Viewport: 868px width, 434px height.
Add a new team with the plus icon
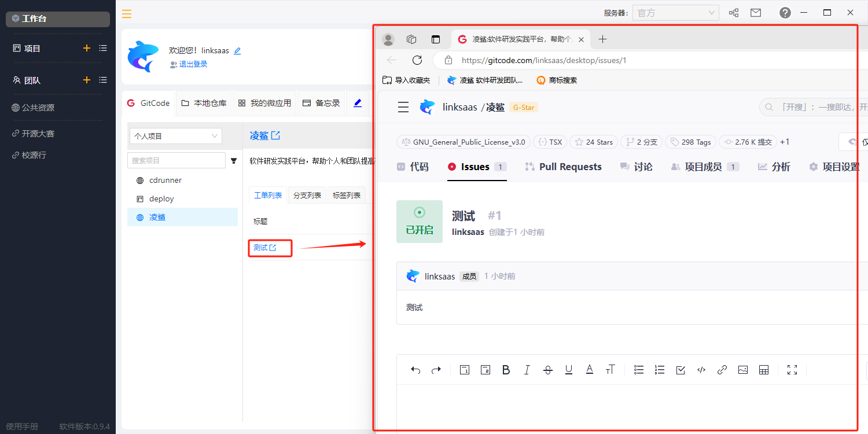(x=87, y=80)
